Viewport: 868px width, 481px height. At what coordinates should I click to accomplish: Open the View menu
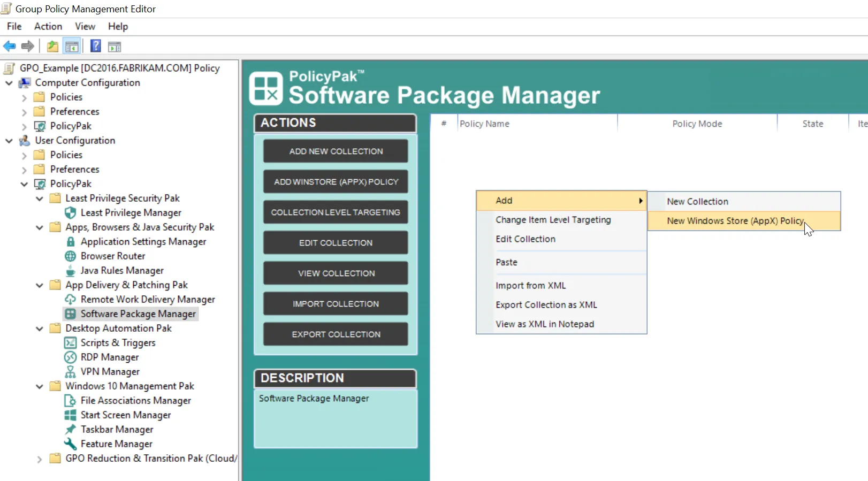click(x=85, y=26)
